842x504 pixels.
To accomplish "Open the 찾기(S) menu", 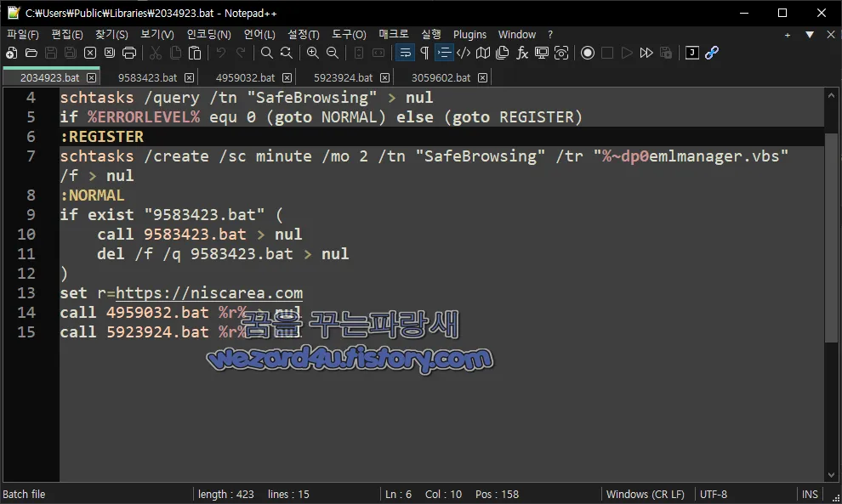I will coord(111,34).
